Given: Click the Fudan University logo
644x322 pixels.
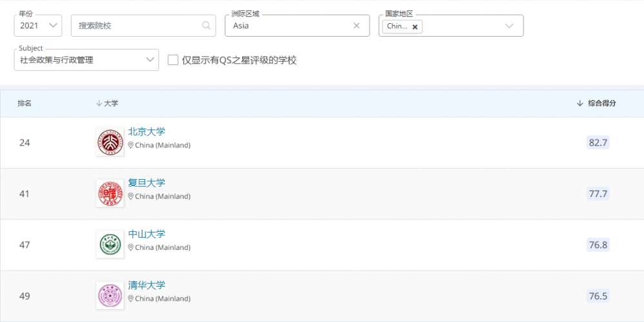Looking at the screenshot, I should tap(109, 193).
